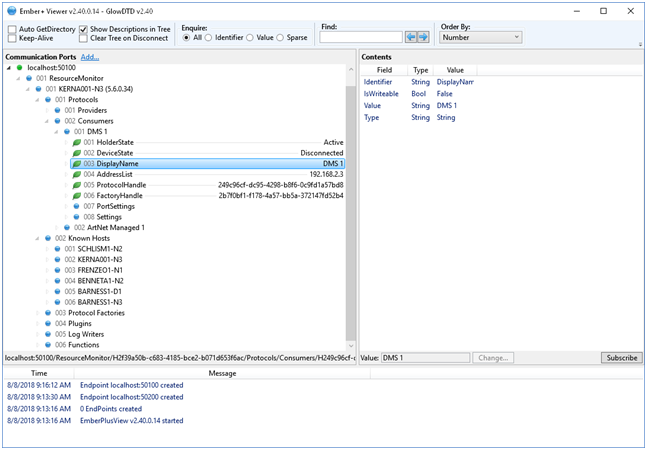Click the Add... communication port link
Image resolution: width=647 pixels, height=450 pixels.
90,57
